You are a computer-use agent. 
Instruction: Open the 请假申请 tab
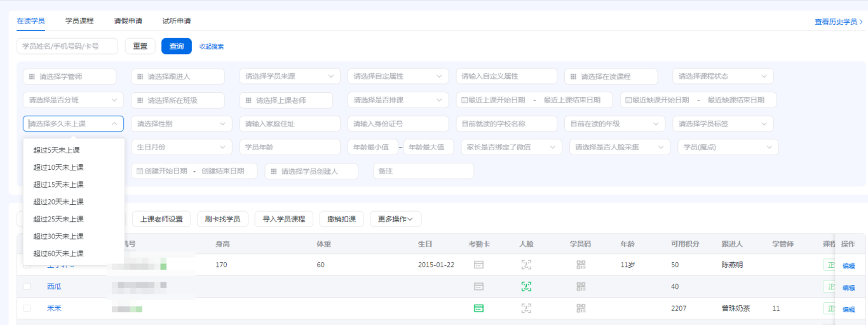coord(128,21)
